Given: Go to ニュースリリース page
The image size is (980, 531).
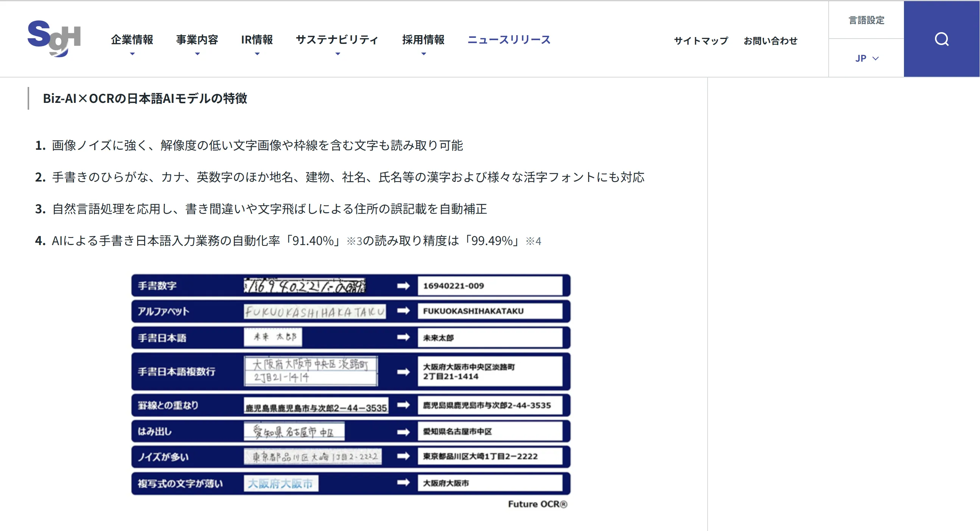Looking at the screenshot, I should click(x=509, y=40).
